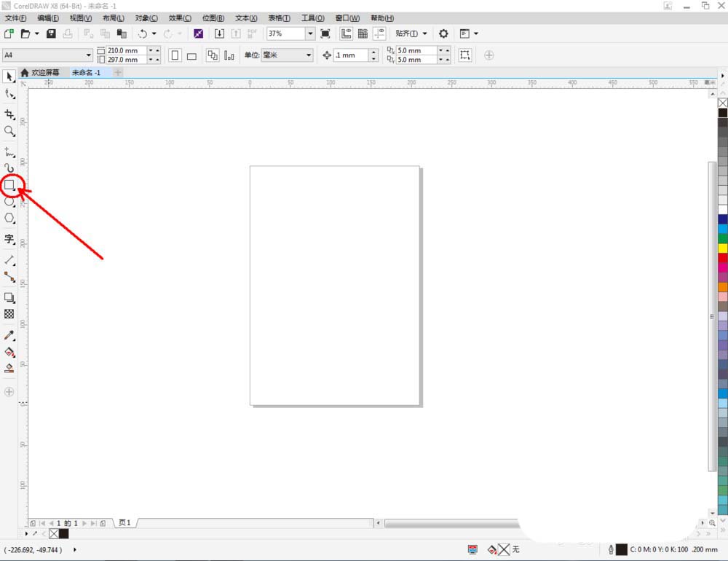The width and height of the screenshot is (728, 561).
Task: Select the Crop tool
Action: (x=9, y=114)
